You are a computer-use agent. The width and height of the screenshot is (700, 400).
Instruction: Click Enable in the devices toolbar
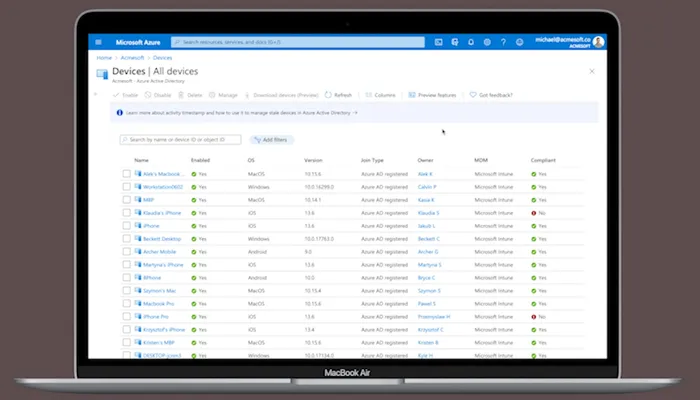tap(125, 95)
